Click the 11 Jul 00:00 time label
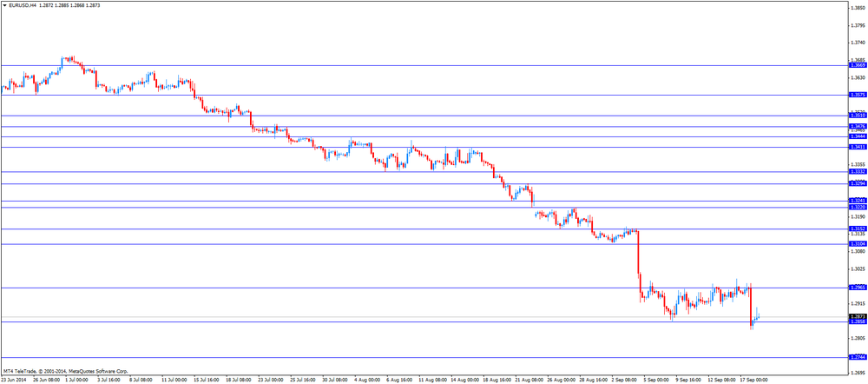Image resolution: width=868 pixels, height=384 pixels. pyautogui.click(x=174, y=381)
